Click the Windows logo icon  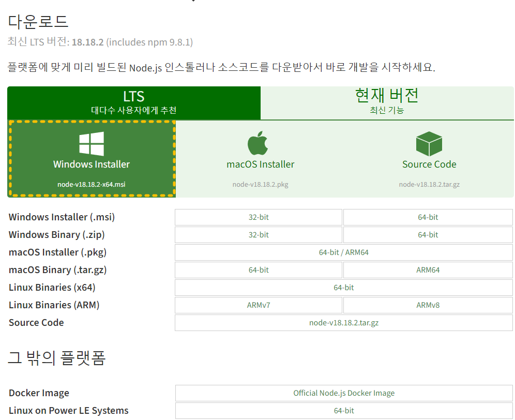[x=92, y=144]
